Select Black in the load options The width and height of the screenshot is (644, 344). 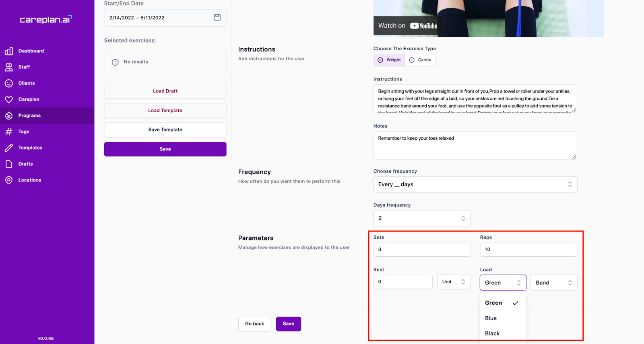[492, 334]
